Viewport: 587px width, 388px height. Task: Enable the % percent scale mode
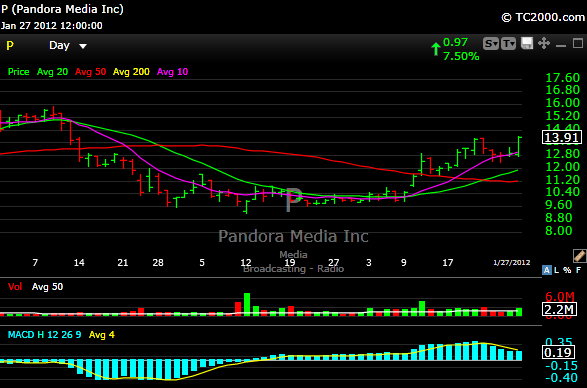point(567,270)
